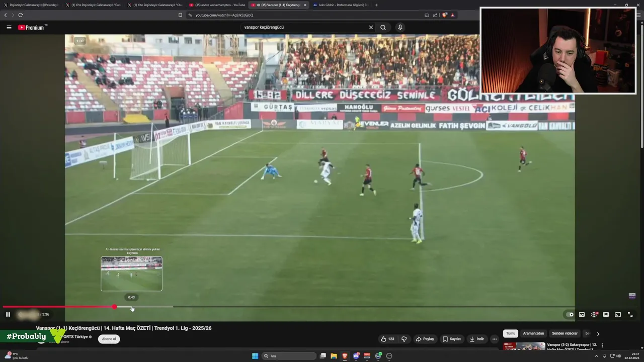Switch to 'Iván Cédric - Performans bilgileri' tab
This screenshot has height=362, width=644.
[340, 5]
